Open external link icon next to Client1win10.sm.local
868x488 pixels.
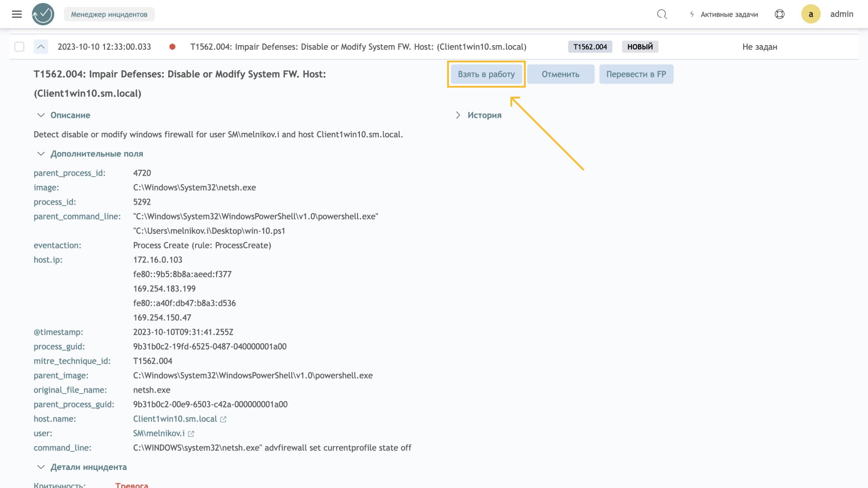click(223, 419)
